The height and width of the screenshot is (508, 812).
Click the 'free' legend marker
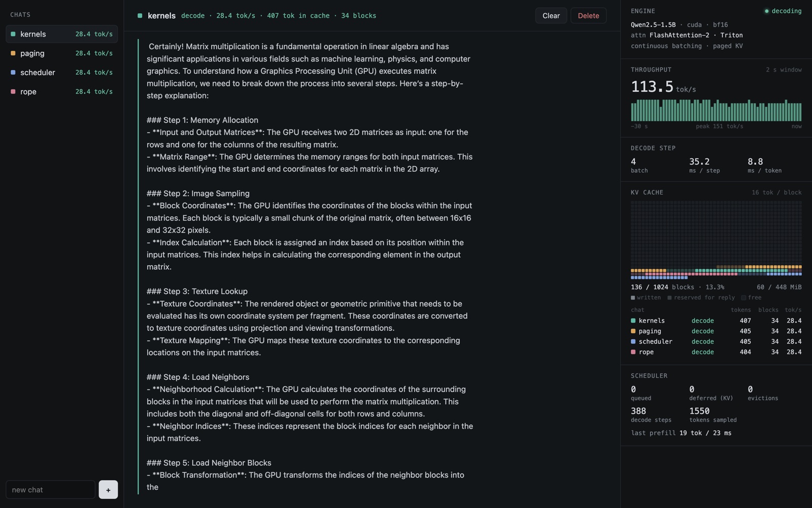(743, 298)
